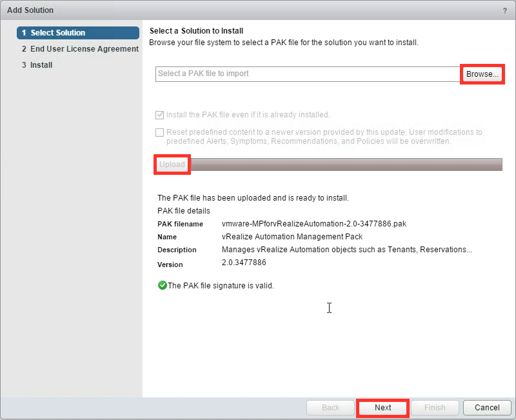The image size is (516, 420).
Task: Click the name 'vRealize Automation Management Pack'
Action: pyautogui.click(x=292, y=237)
